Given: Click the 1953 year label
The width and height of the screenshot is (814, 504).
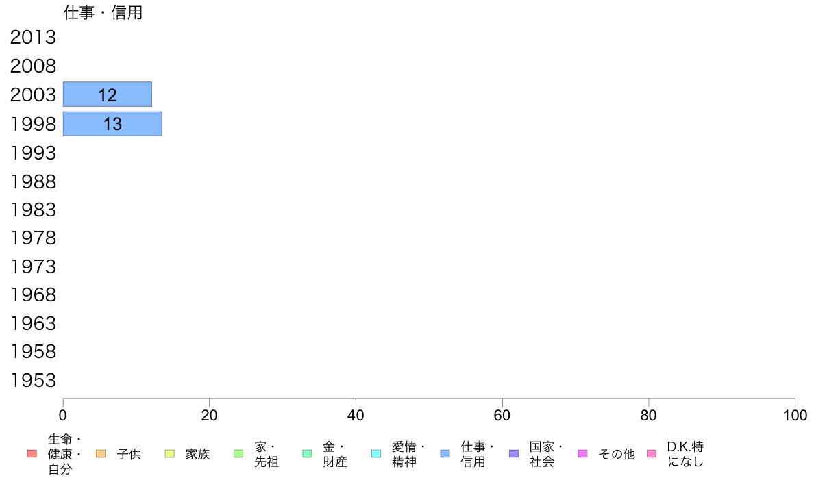Looking at the screenshot, I should tap(33, 381).
